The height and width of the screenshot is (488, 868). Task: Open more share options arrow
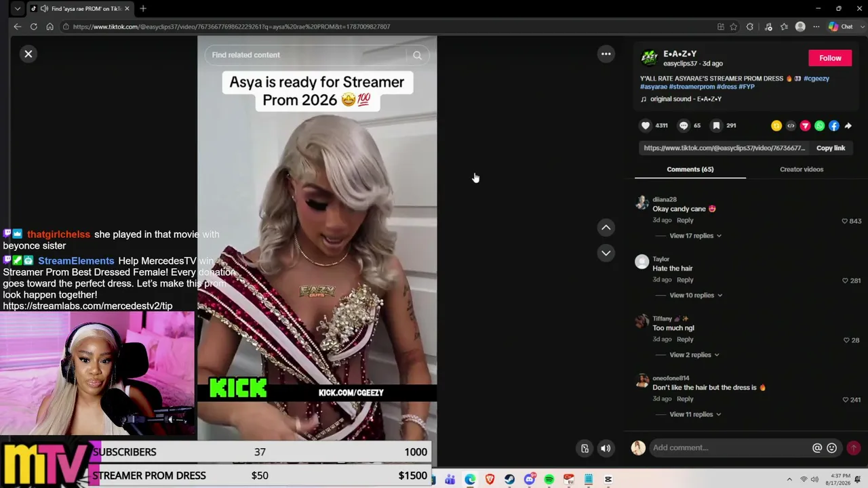(848, 125)
